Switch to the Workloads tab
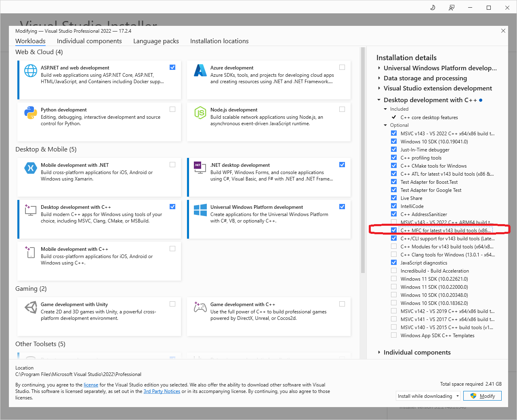517x420 pixels. pyautogui.click(x=30, y=41)
